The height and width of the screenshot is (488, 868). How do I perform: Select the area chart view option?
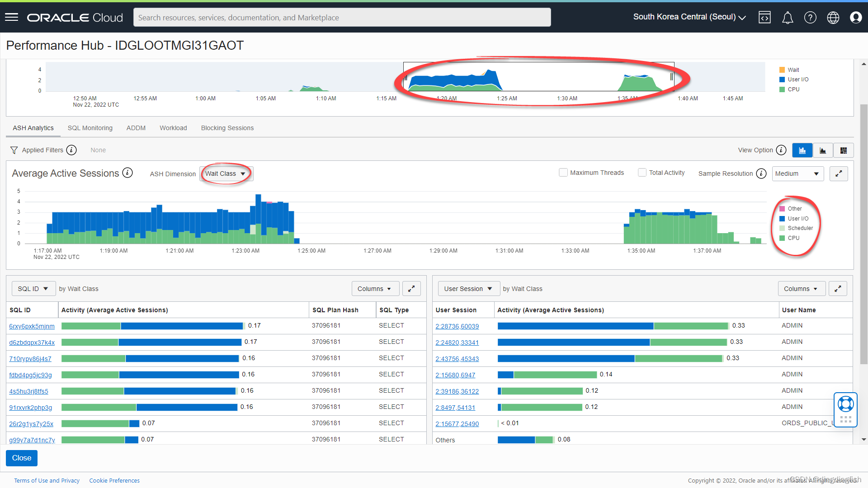[823, 150]
